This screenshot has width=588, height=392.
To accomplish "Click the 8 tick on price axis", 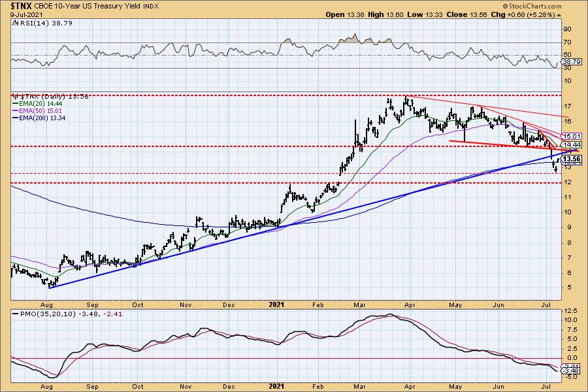I will coord(569,242).
